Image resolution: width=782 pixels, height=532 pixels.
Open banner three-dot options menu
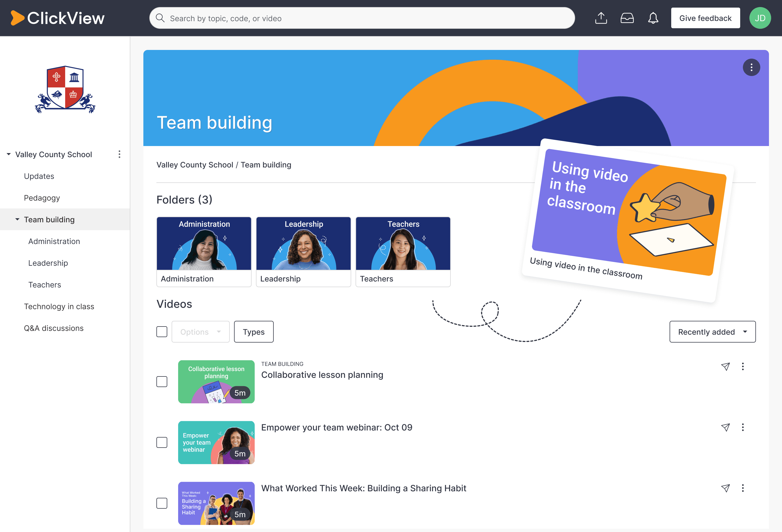pos(751,68)
